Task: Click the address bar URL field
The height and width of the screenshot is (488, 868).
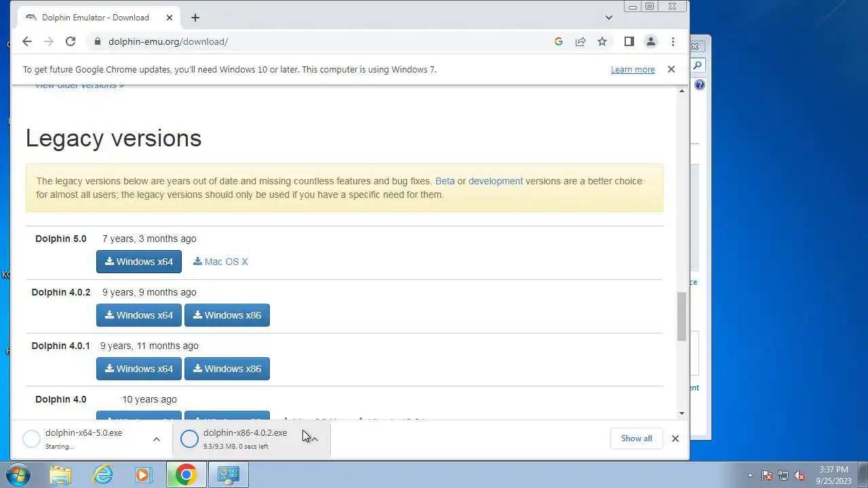Action: pyautogui.click(x=317, y=41)
